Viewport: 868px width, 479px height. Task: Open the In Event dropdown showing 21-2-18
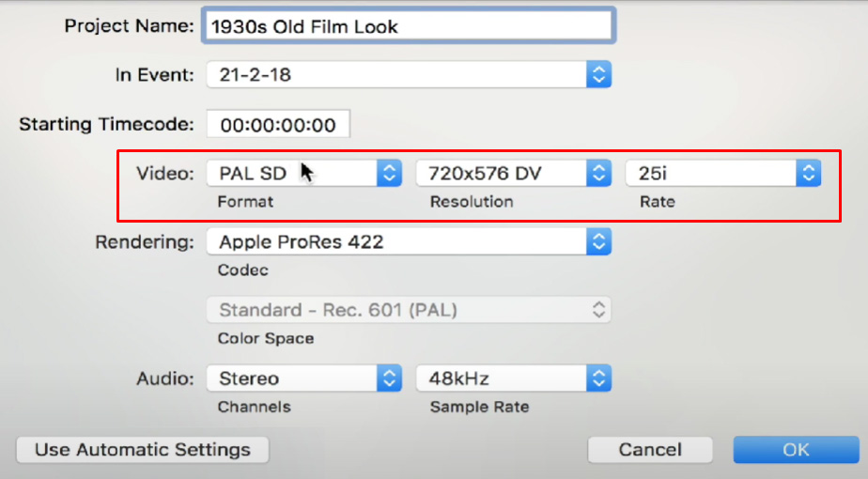[409, 74]
